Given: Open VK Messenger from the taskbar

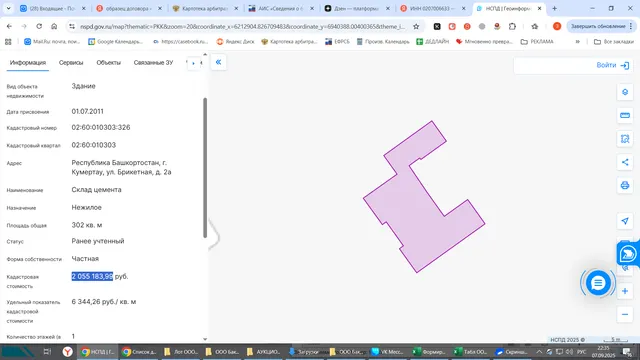Looking at the screenshot, I should pyautogui.click(x=387, y=351).
